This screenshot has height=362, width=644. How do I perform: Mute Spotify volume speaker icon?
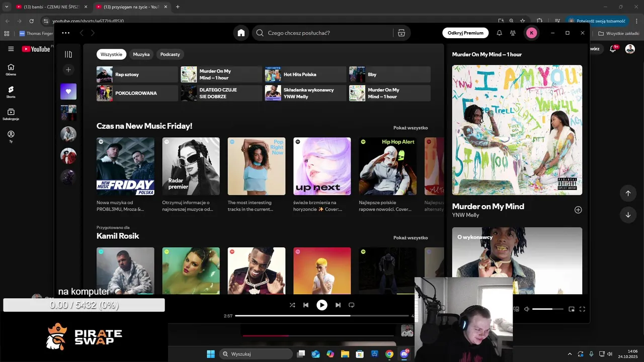[527, 309]
